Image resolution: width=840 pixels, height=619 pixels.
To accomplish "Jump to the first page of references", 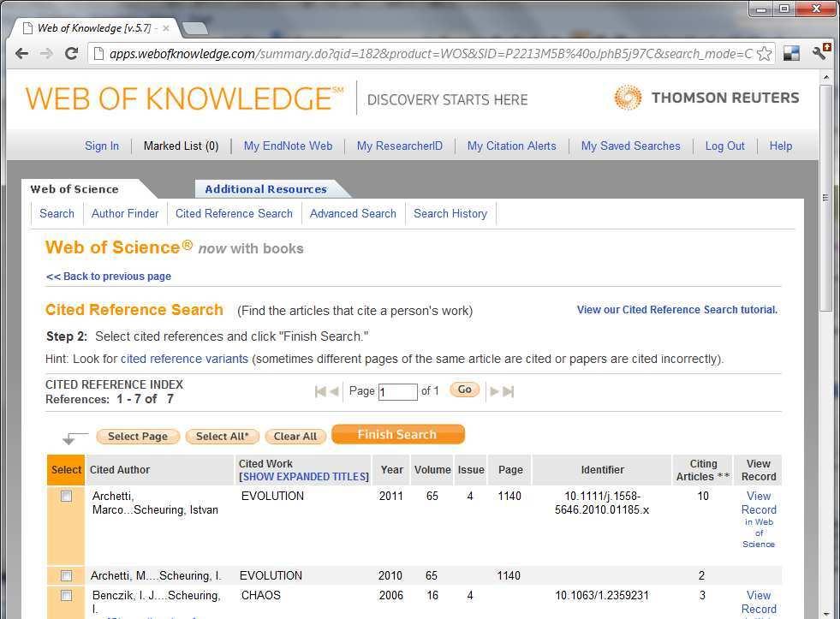I will tap(320, 391).
